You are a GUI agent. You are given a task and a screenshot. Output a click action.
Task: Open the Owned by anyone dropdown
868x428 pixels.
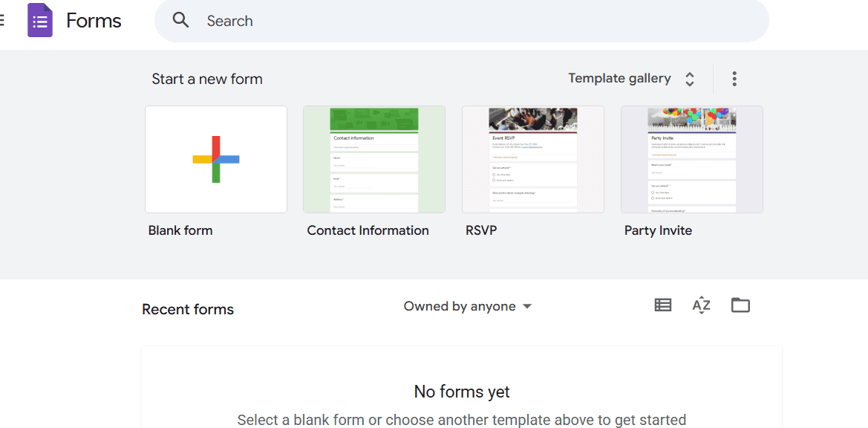pyautogui.click(x=468, y=306)
